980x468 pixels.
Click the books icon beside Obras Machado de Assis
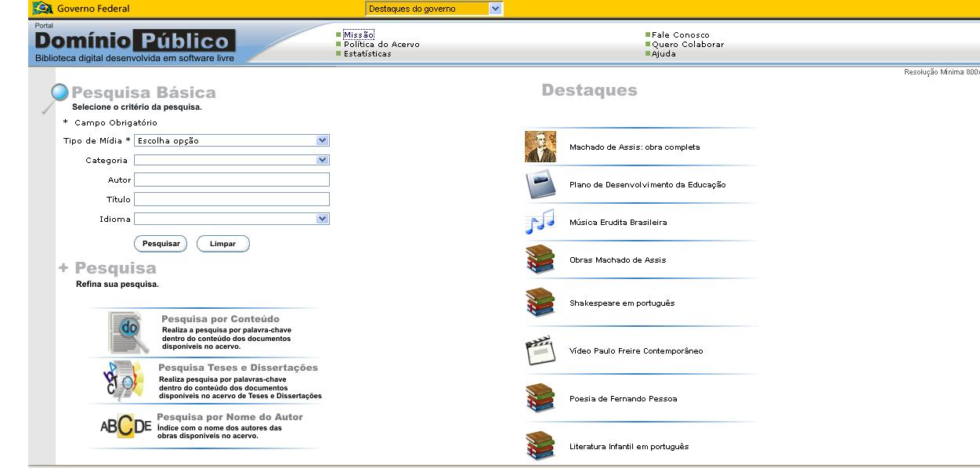(540, 260)
